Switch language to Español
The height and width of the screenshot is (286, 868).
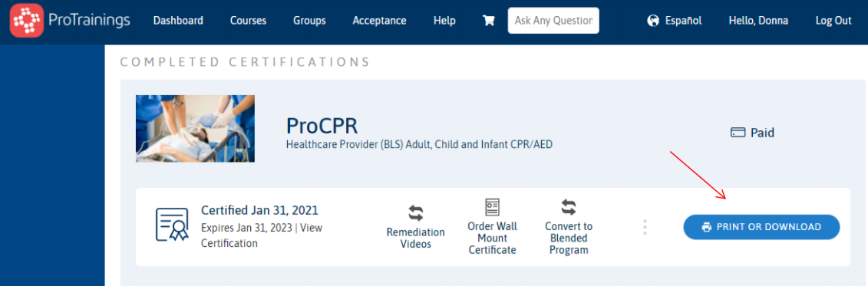[x=683, y=21]
